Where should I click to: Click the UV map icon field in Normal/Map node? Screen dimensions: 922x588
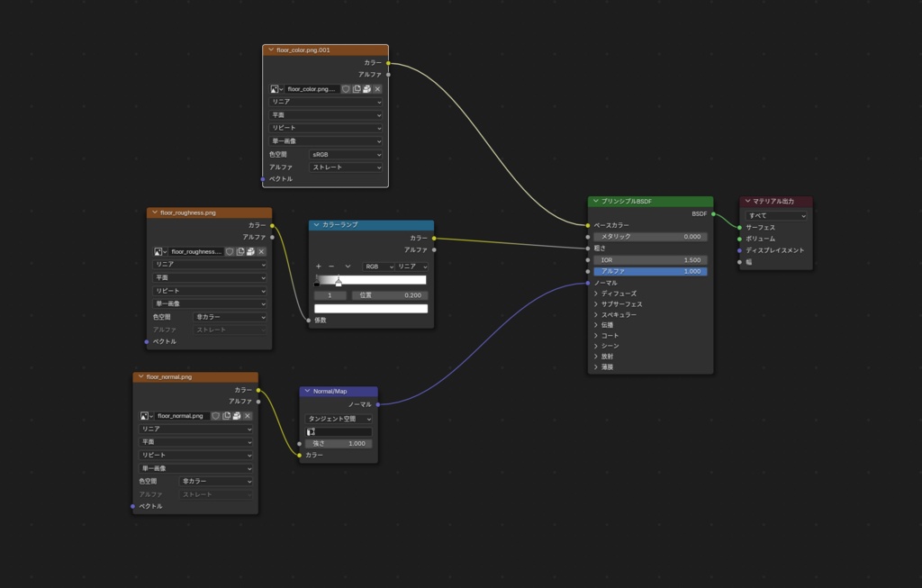pyautogui.click(x=339, y=431)
